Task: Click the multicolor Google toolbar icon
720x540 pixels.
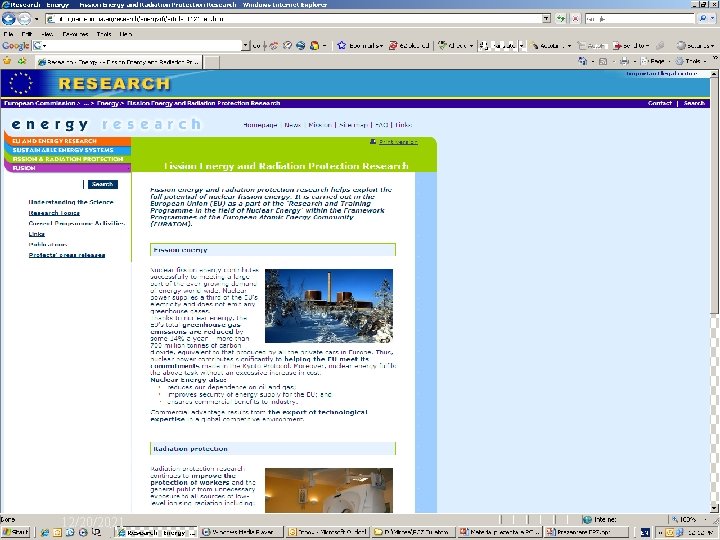Action: [315, 45]
